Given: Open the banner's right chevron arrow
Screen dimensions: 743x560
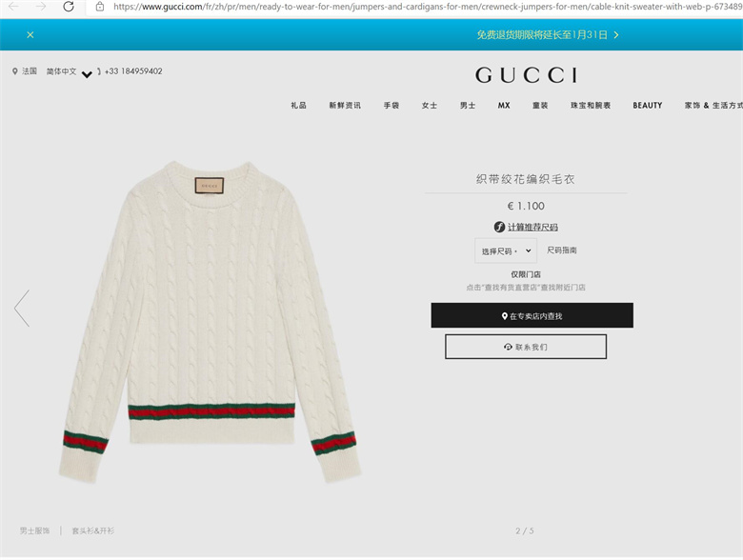Looking at the screenshot, I should 616,34.
